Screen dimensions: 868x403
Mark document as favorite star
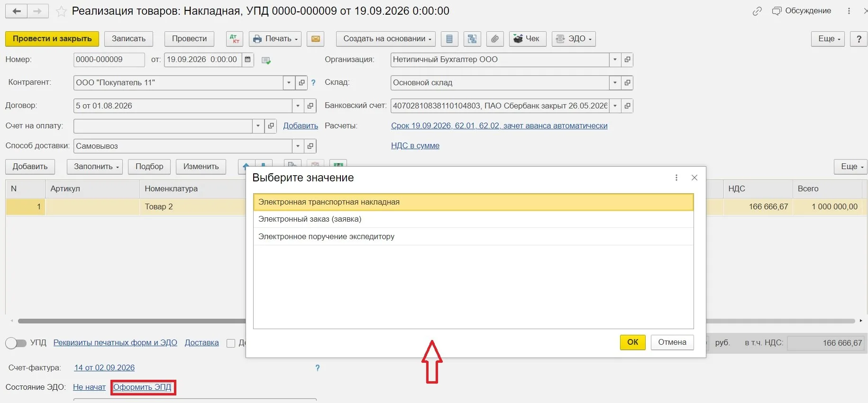pos(61,11)
